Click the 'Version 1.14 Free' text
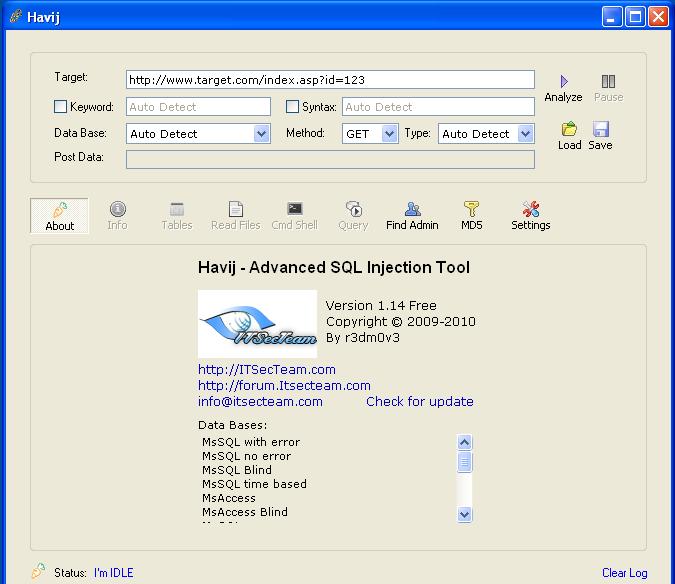675x584 pixels. 381,306
